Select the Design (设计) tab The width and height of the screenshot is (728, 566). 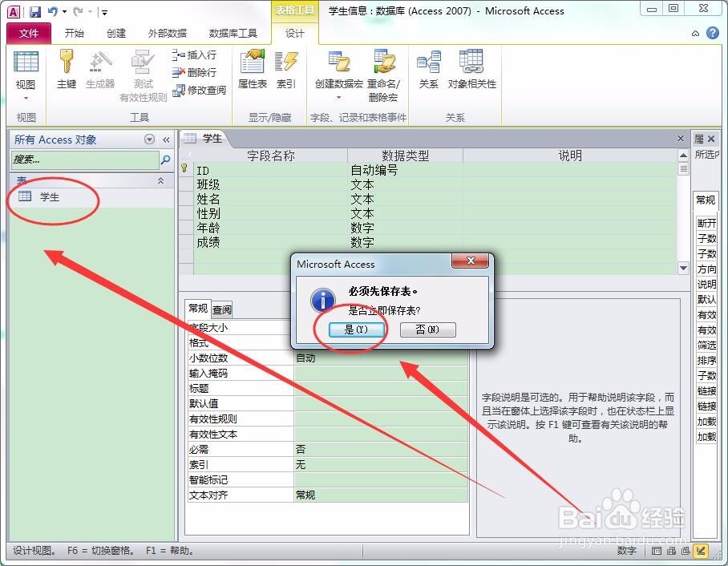(x=295, y=33)
